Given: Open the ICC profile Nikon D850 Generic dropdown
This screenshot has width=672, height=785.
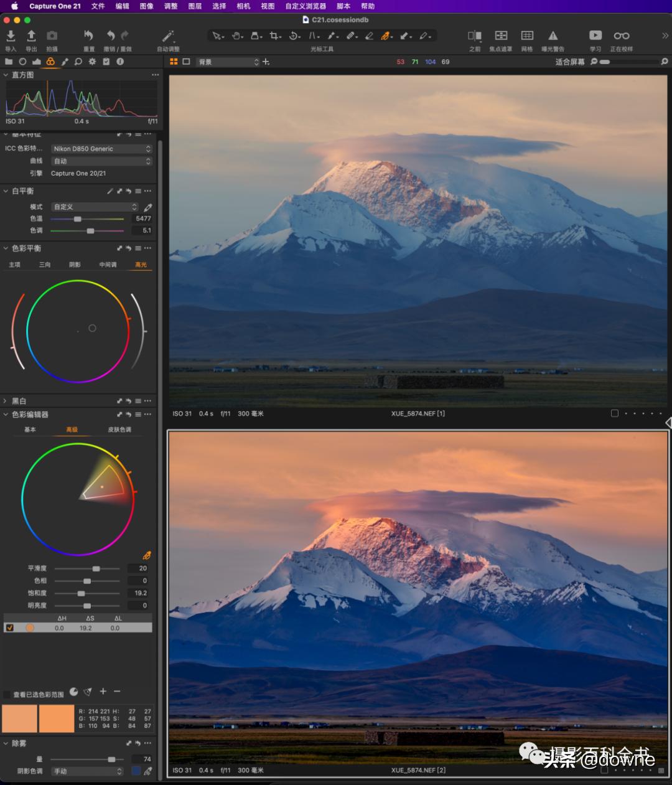Looking at the screenshot, I should (101, 149).
